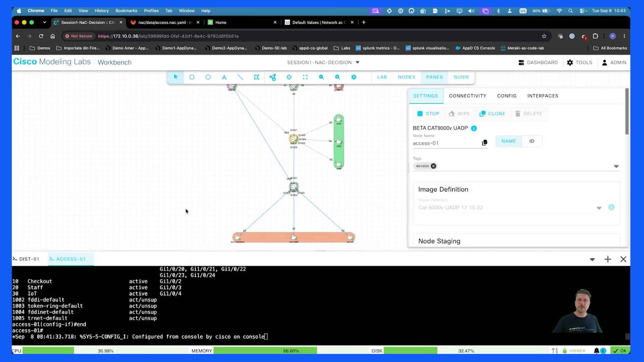Add a new console pane tab
Viewport: 644px width, 362px height.
coord(608,259)
